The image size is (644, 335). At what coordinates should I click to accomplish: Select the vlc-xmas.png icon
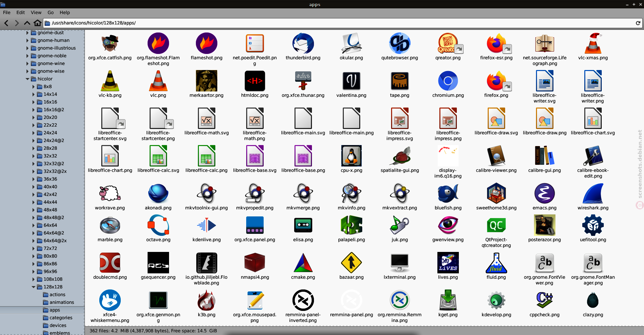pyautogui.click(x=593, y=44)
